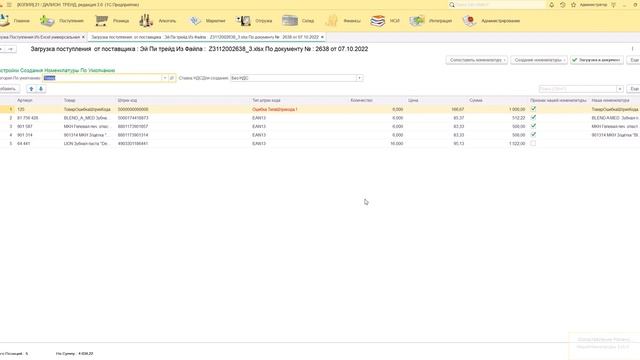Expand the Создание номенклатуры dropdown button
Viewport: 640px width, 360px height.
tap(539, 60)
